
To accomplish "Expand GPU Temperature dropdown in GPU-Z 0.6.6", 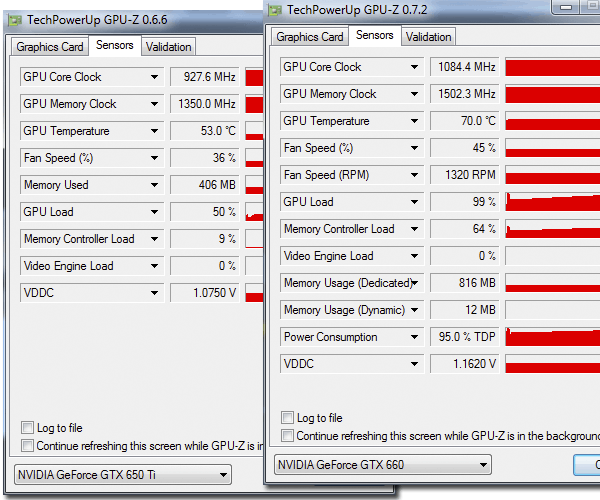I will 154,131.
